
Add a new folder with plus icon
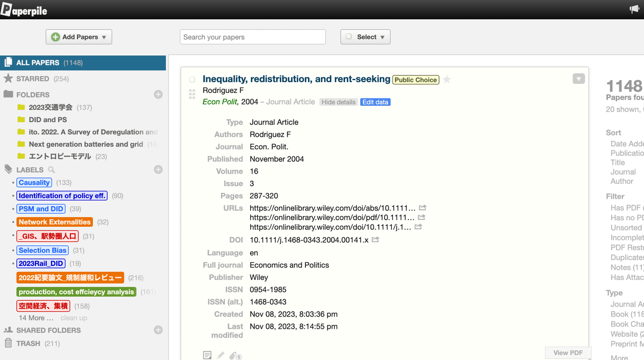click(158, 95)
